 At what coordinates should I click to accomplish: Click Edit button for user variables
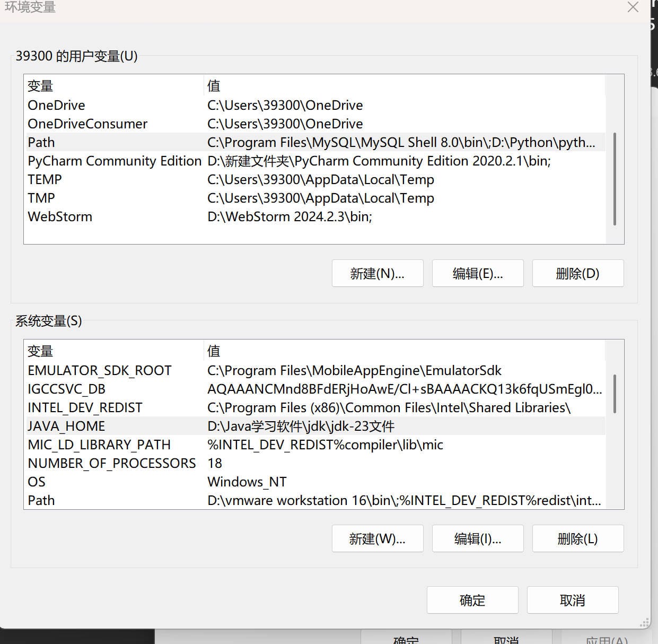coord(477,273)
